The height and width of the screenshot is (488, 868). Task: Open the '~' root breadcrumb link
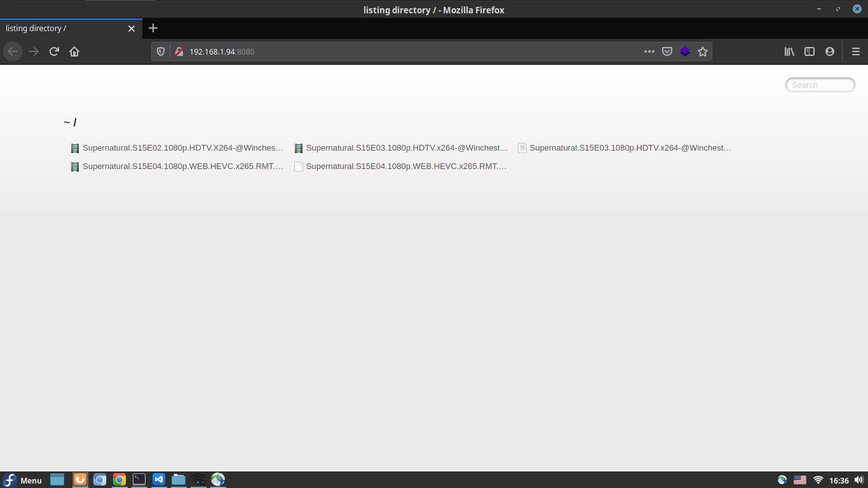click(67, 123)
